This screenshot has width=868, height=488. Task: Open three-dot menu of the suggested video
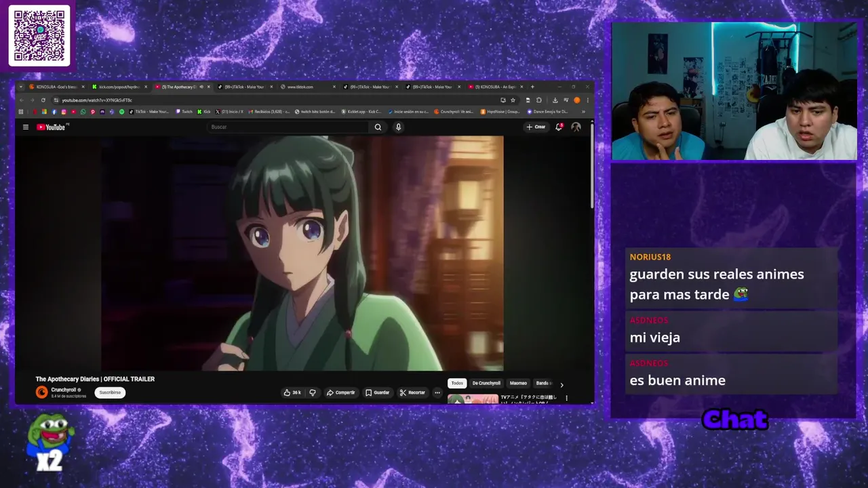tap(566, 398)
